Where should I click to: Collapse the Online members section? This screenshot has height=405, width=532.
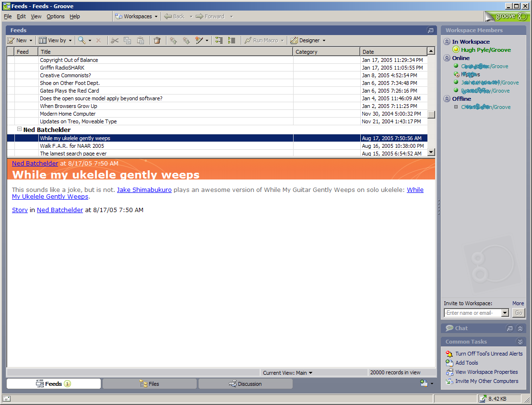[x=447, y=58]
